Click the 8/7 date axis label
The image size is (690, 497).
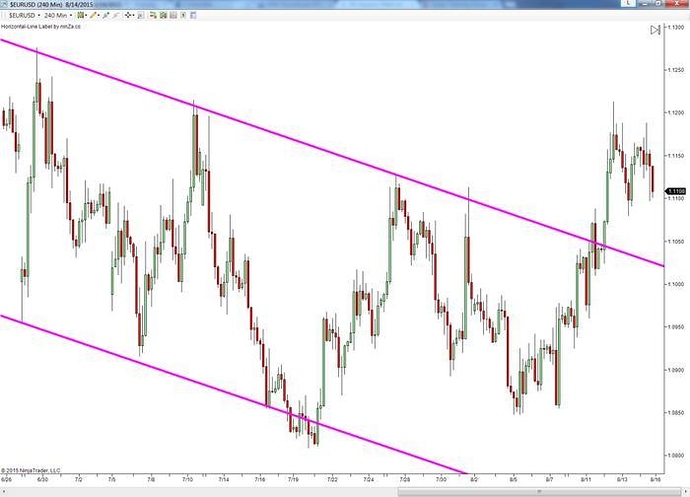coord(549,479)
